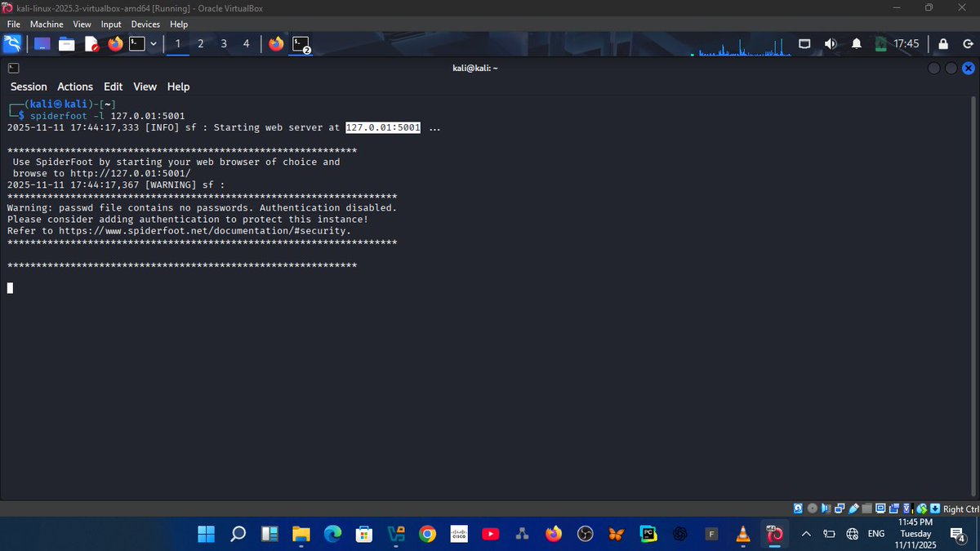Click the Right Ctrl host key indicator
Image resolution: width=980 pixels, height=551 pixels.
(960, 509)
